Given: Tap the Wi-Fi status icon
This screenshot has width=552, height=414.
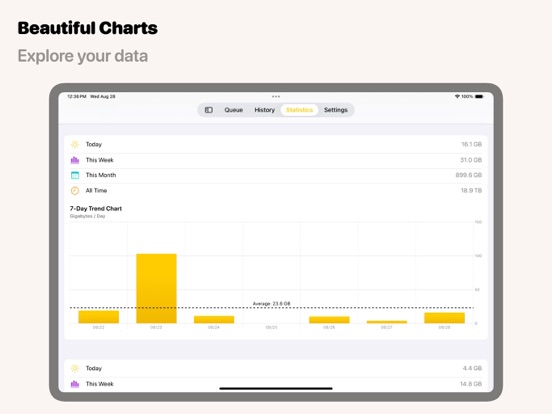Looking at the screenshot, I should click(x=457, y=96).
